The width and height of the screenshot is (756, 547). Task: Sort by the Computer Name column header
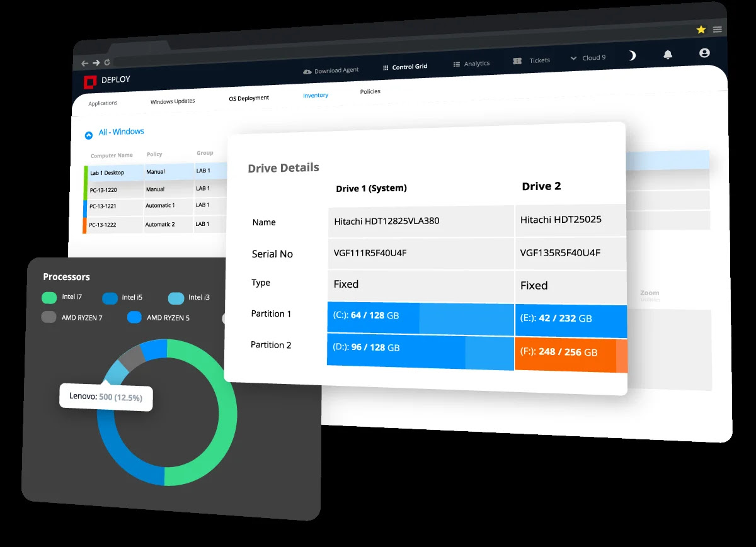pos(112,155)
